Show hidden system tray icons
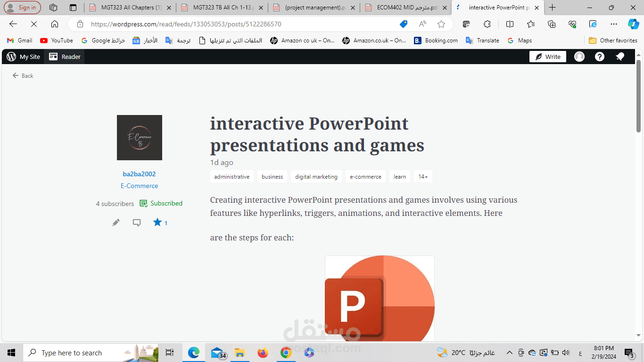The height and width of the screenshot is (362, 644). (510, 353)
